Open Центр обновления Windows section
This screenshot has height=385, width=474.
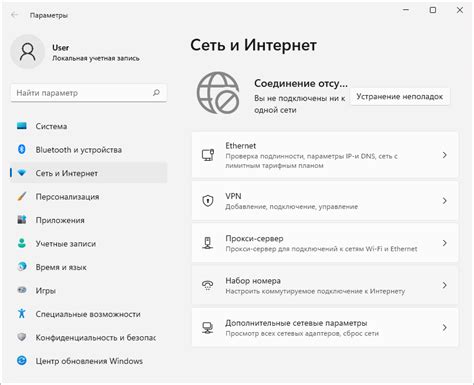click(89, 361)
